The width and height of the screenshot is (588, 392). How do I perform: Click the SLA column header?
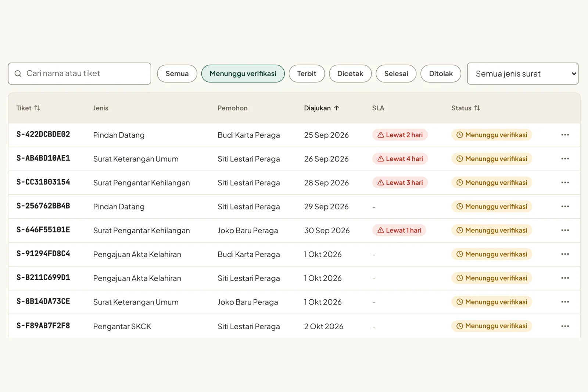coord(378,108)
